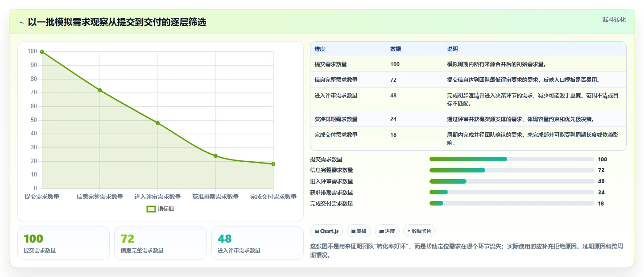This screenshot has width=644, height=277.
Task: Click the 进入评审需求数量 progress bar
Action: tap(512, 181)
